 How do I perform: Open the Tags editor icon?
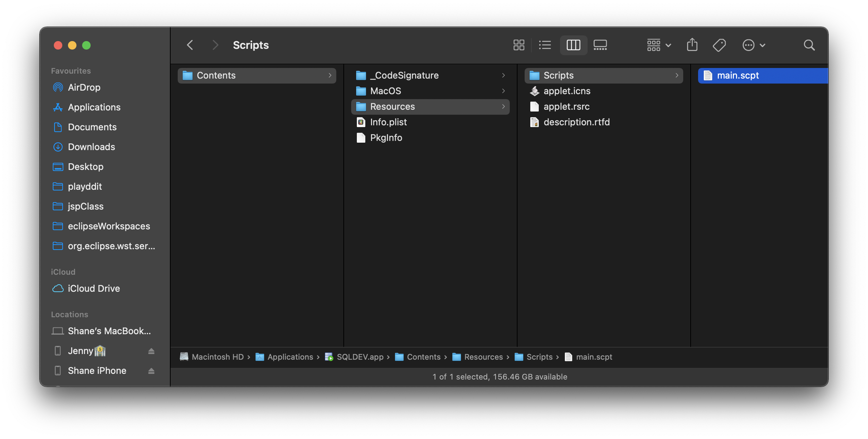719,45
